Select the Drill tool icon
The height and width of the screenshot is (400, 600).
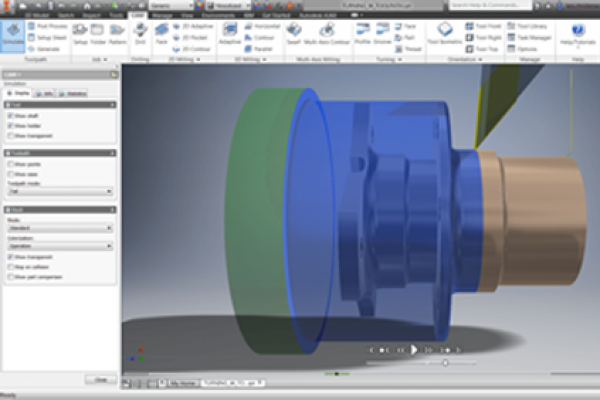(139, 35)
